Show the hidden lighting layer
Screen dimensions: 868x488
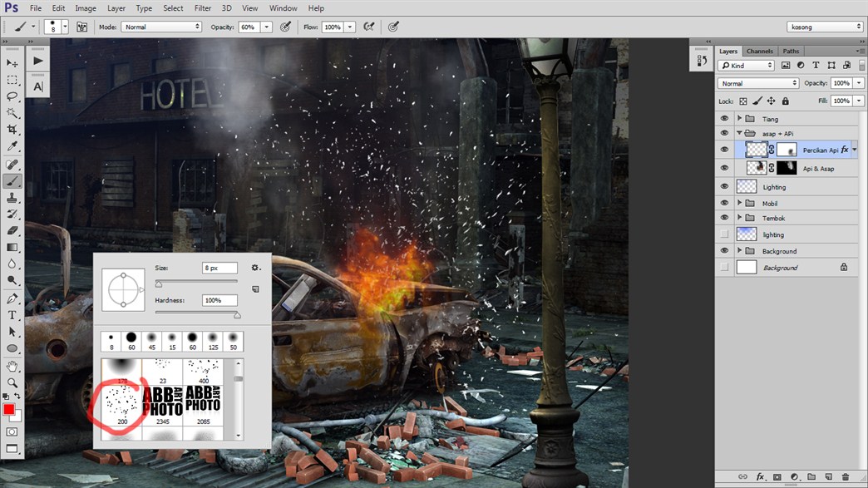click(724, 235)
